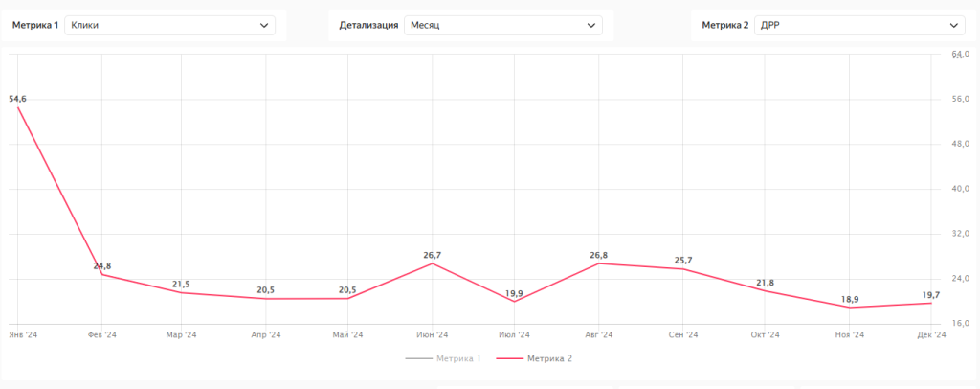Open the Метрика 1 dropdown showing Клики
Screen dimensions: 980x389
(x=169, y=26)
